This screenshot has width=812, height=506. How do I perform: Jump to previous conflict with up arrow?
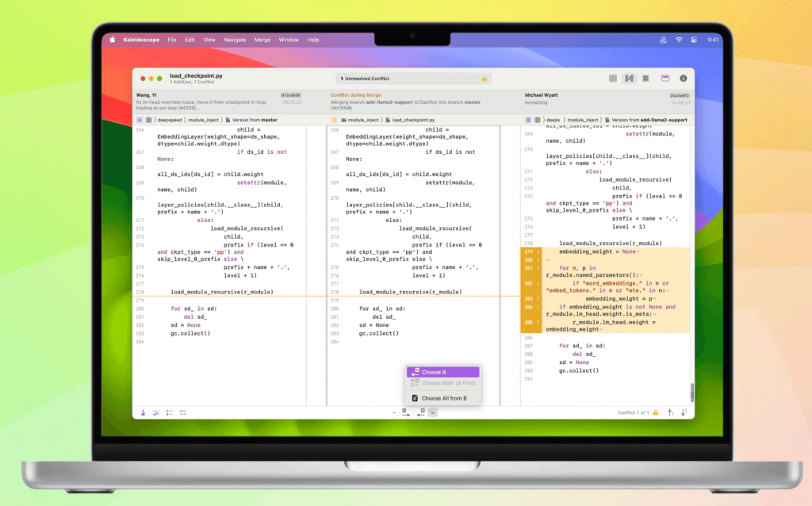point(670,412)
